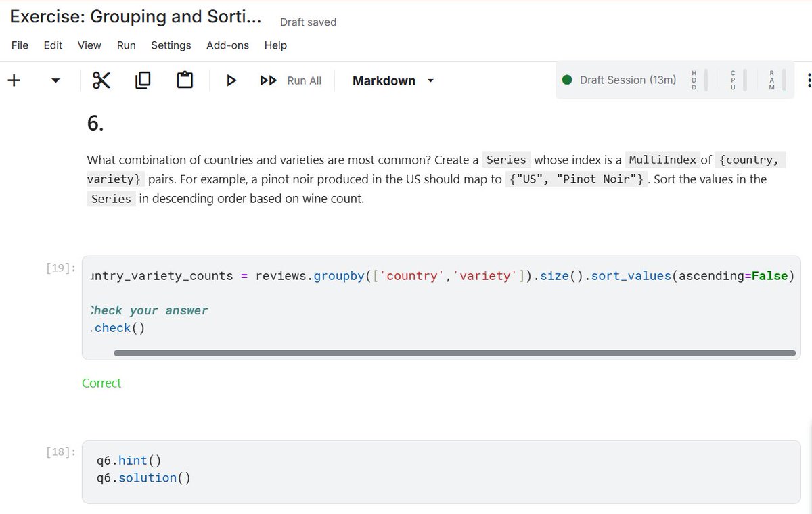Open the File menu
Viewport: 812px width, 514px height.
(20, 45)
